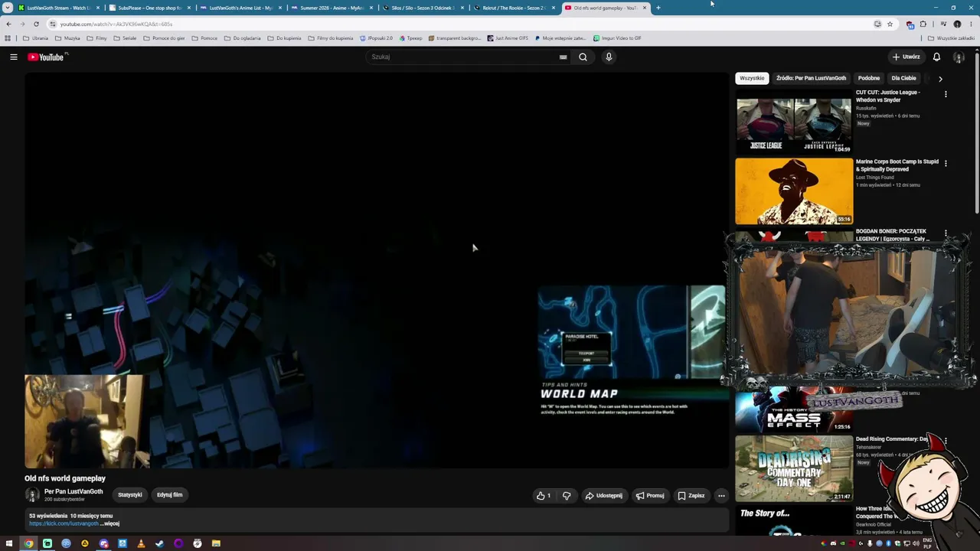Open File Explorer from the taskbar
This screenshot has width=980, height=551.
tap(216, 543)
